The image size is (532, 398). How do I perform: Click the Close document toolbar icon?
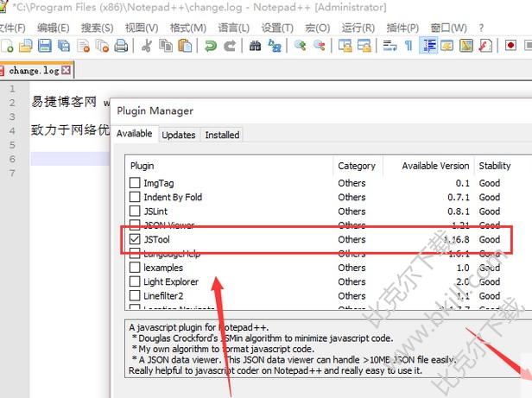click(x=83, y=46)
